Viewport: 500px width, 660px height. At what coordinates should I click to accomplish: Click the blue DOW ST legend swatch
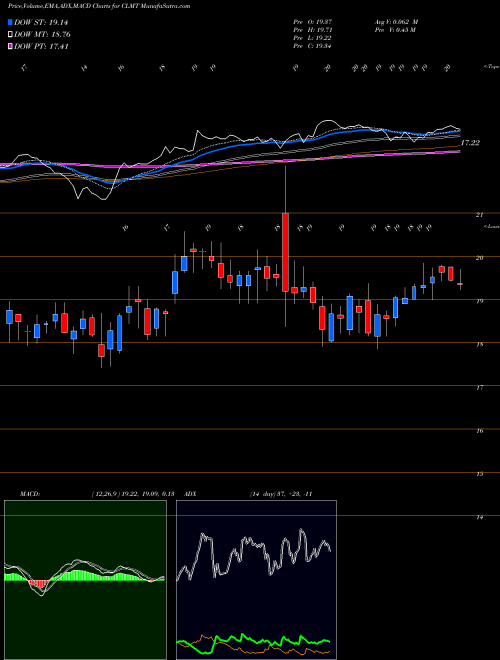click(10, 22)
